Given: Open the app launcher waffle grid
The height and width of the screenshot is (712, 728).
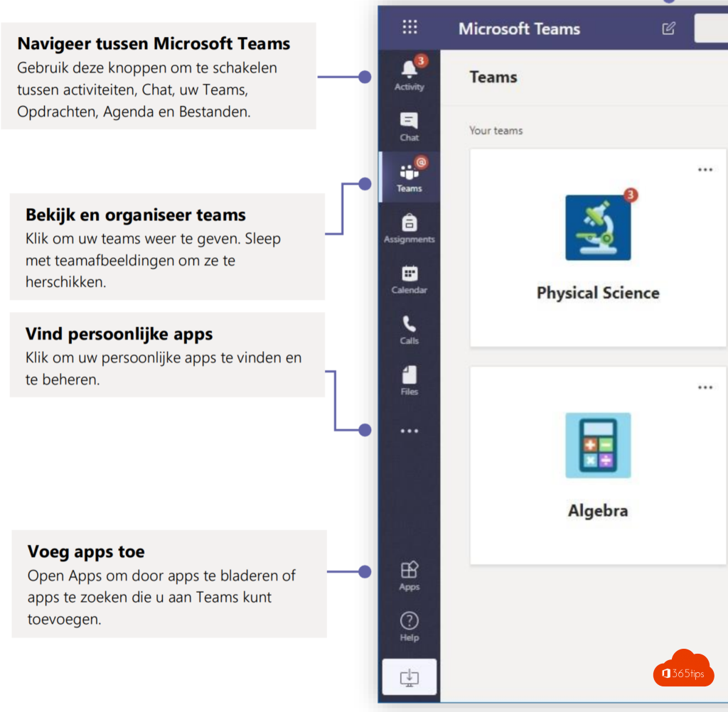Looking at the screenshot, I should point(409,28).
